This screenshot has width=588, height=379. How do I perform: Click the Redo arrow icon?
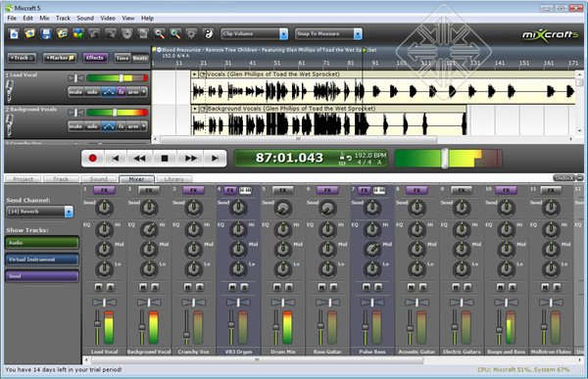tap(111, 34)
